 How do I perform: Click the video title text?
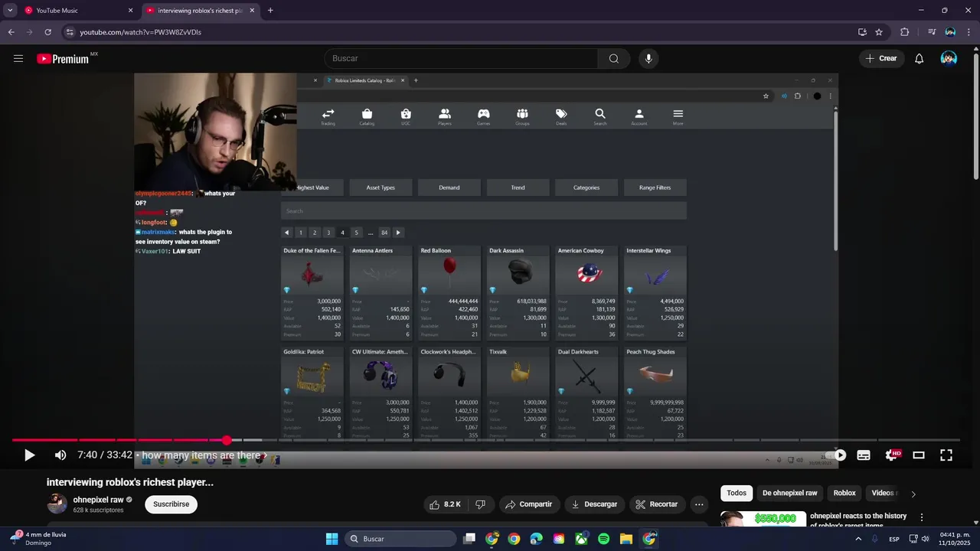130,482
